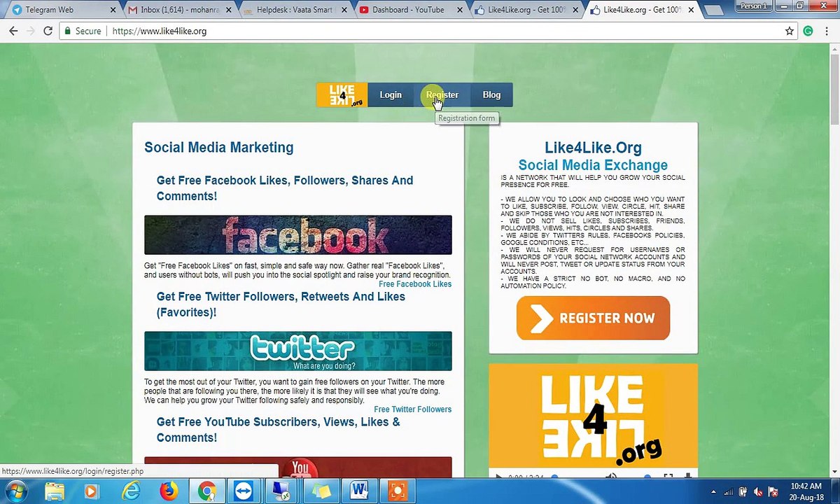This screenshot has height=504, width=840.
Task: Open the taskbar clock and date
Action: pyautogui.click(x=806, y=491)
